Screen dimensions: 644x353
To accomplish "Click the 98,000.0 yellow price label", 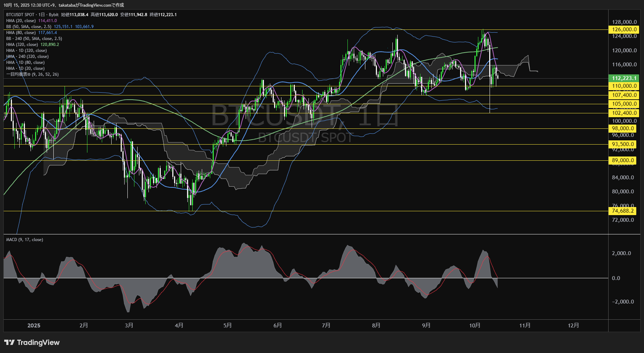I will click(x=623, y=128).
